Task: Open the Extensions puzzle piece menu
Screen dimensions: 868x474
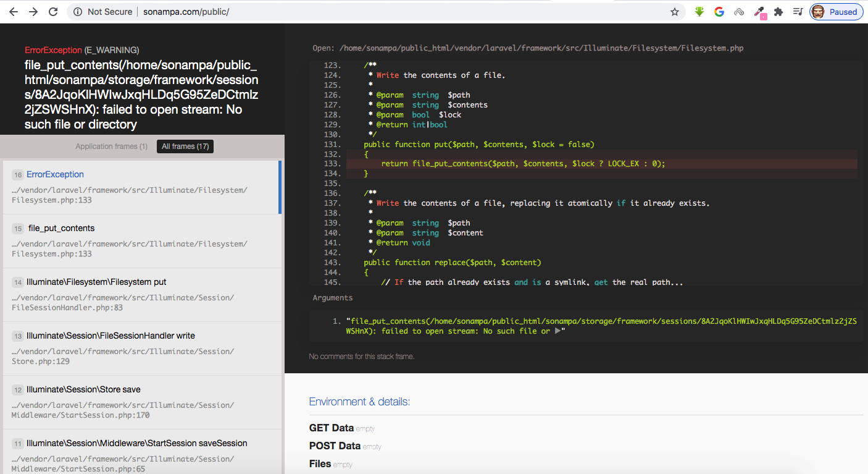Action: tap(778, 12)
